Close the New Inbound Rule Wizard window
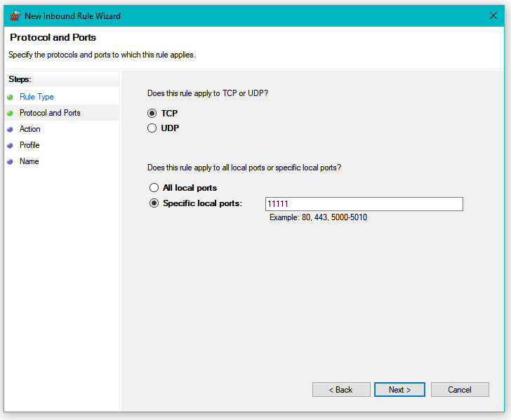The height and width of the screenshot is (420, 511). coord(493,15)
